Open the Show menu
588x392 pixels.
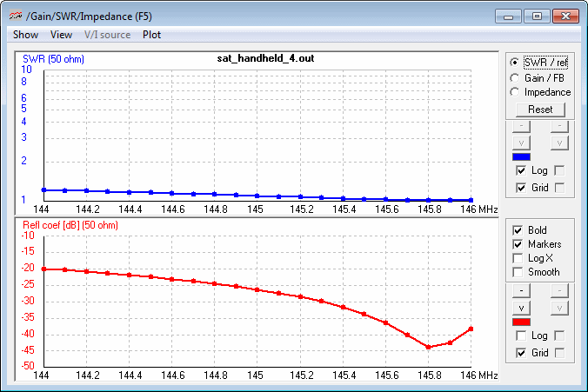25,35
